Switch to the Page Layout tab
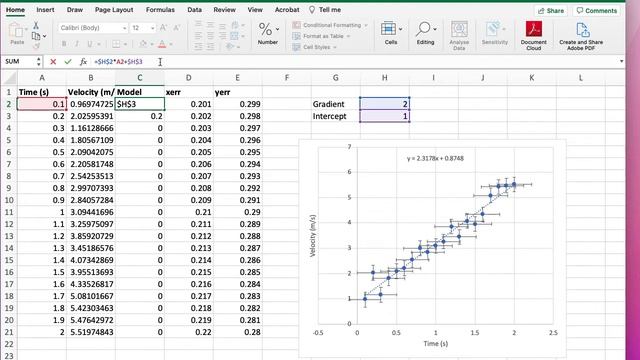This screenshot has width=640, height=360. click(114, 10)
